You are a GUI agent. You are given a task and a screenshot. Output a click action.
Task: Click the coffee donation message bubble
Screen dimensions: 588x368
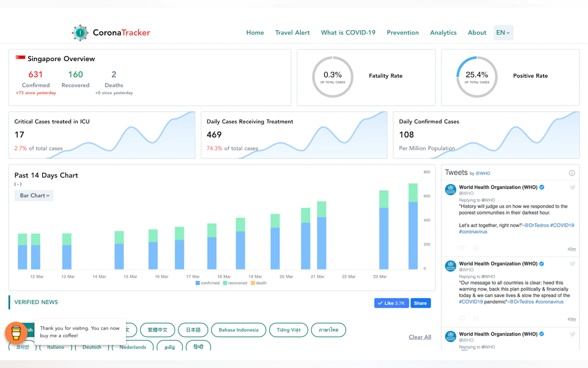click(80, 331)
